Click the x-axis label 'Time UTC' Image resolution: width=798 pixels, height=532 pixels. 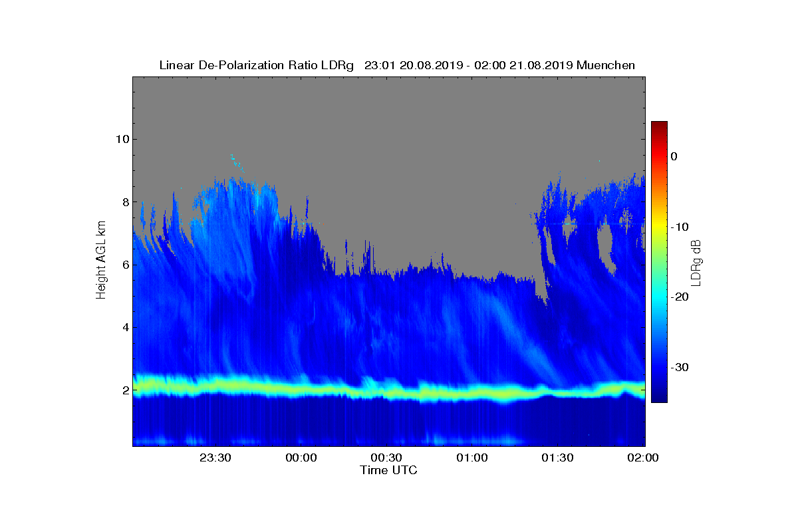click(389, 470)
